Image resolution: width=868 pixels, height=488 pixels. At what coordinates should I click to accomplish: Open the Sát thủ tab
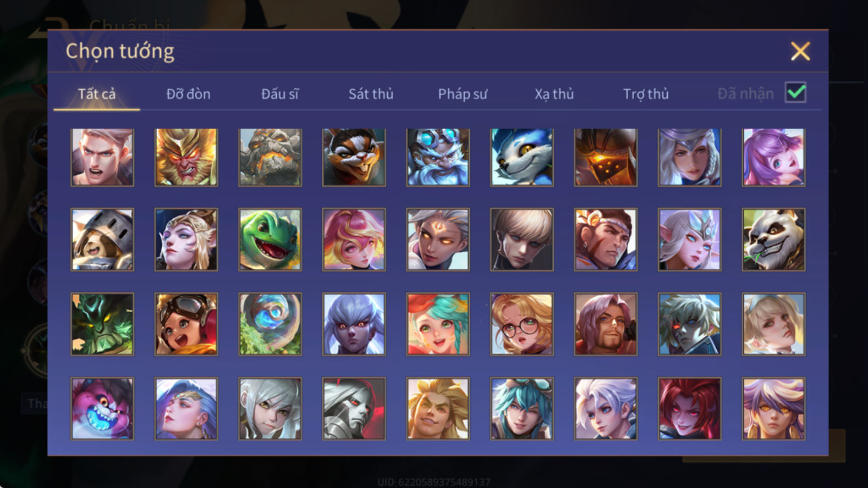(371, 94)
